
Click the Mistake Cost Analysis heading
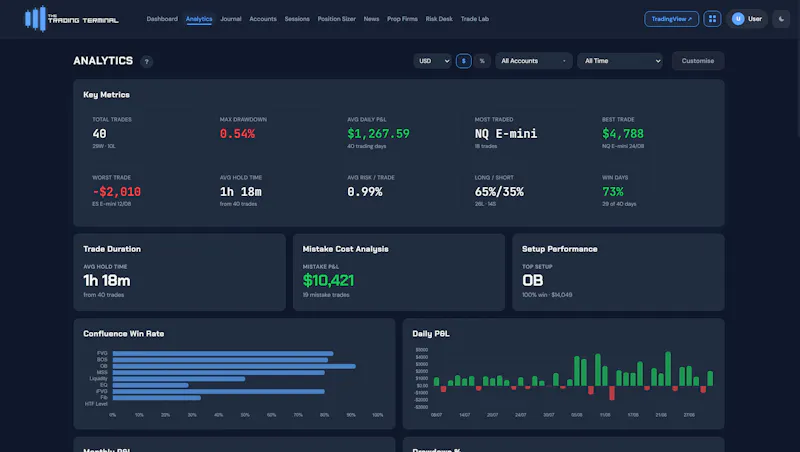click(345, 249)
